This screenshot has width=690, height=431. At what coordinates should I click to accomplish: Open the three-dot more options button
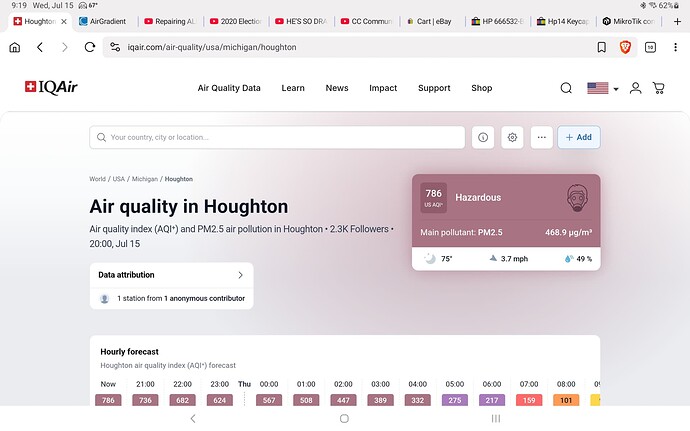point(542,137)
